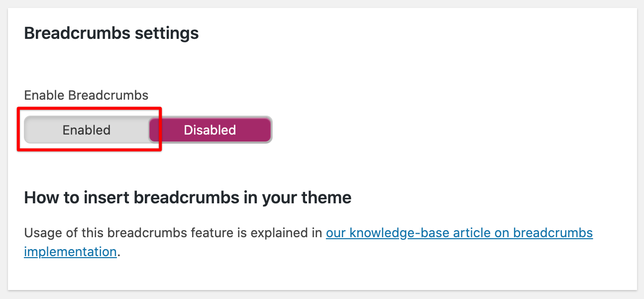Select the Enable Breadcrumbs label text
The height and width of the screenshot is (299, 644).
(86, 95)
